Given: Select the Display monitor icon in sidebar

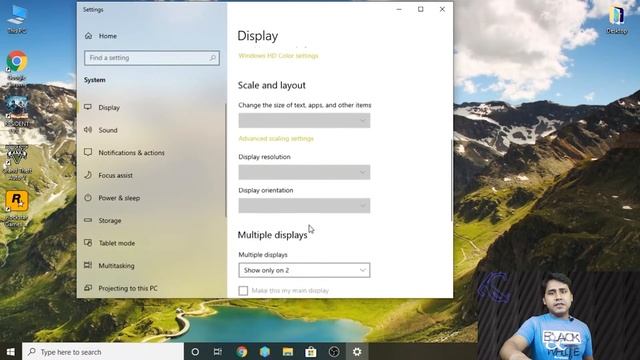Looking at the screenshot, I should coord(88,107).
